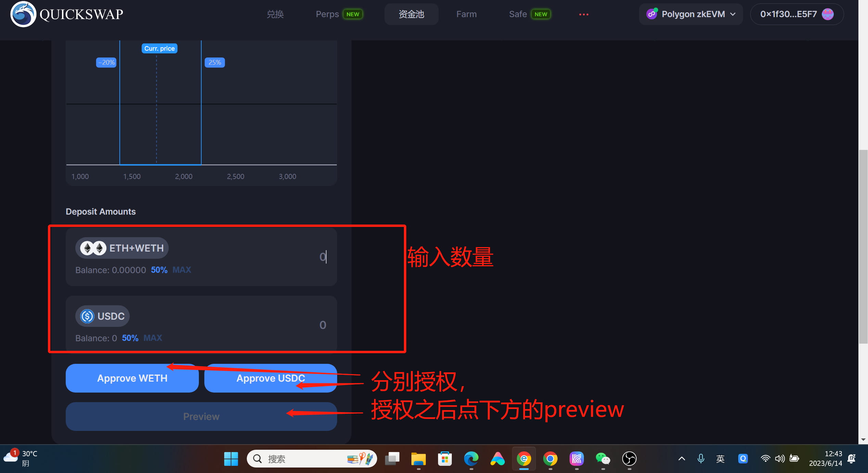Click the taskbar search box

click(311, 459)
